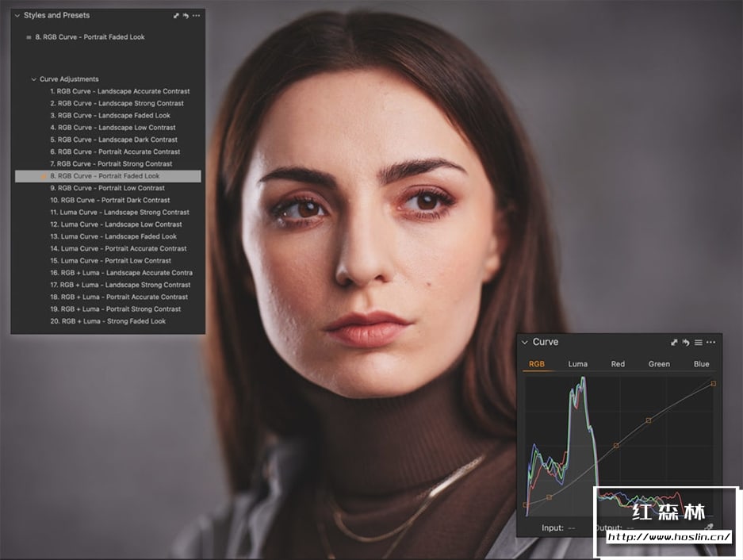Apply 19. RGB + Luma - Portrait Strong Contrast
This screenshot has height=560, width=743.
click(116, 309)
